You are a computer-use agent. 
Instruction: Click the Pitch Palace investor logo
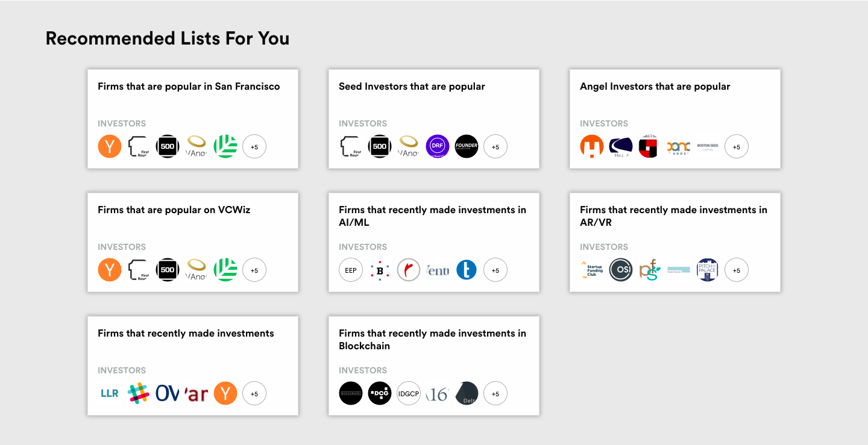point(708,270)
